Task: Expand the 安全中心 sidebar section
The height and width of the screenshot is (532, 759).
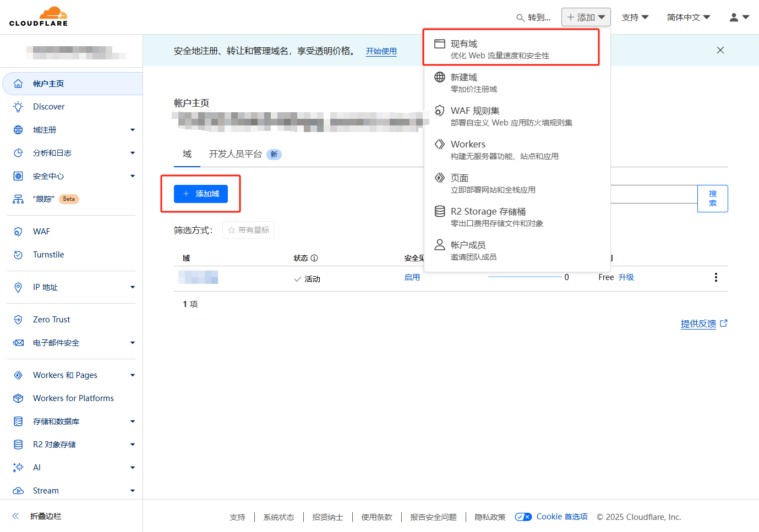Action: (x=133, y=176)
